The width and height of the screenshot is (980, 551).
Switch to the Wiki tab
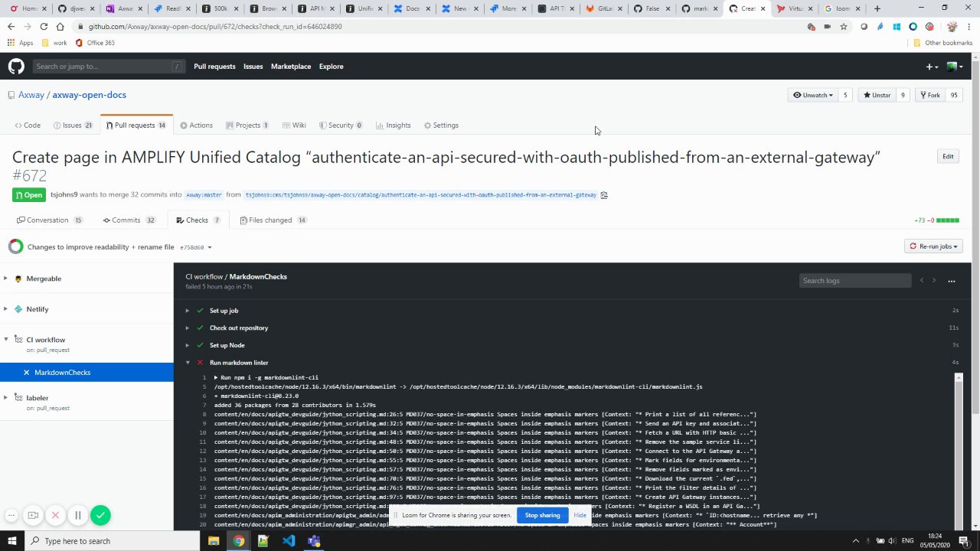(x=294, y=126)
